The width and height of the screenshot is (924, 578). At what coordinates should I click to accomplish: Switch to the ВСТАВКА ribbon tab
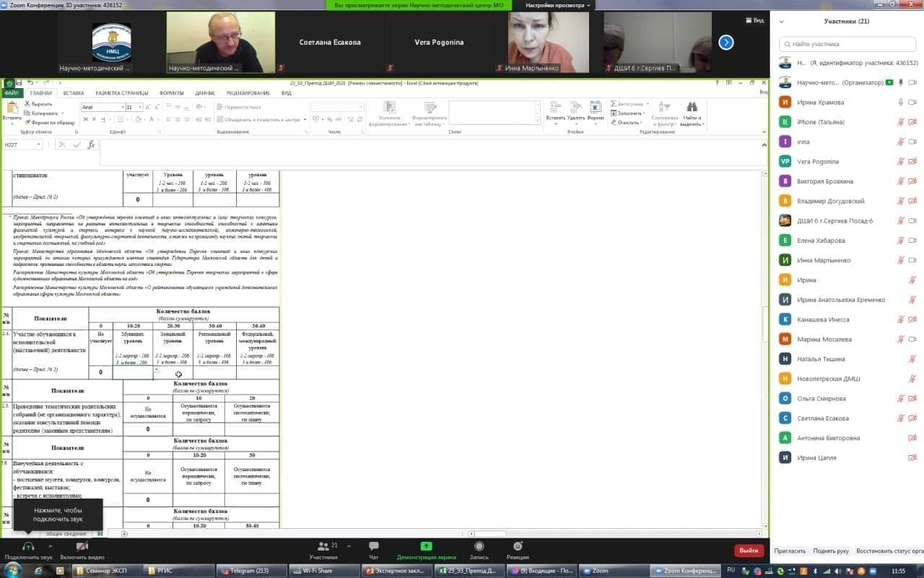tap(73, 93)
